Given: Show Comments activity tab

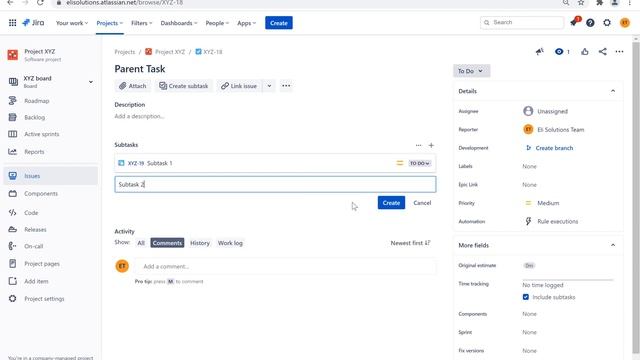Looking at the screenshot, I should [167, 243].
